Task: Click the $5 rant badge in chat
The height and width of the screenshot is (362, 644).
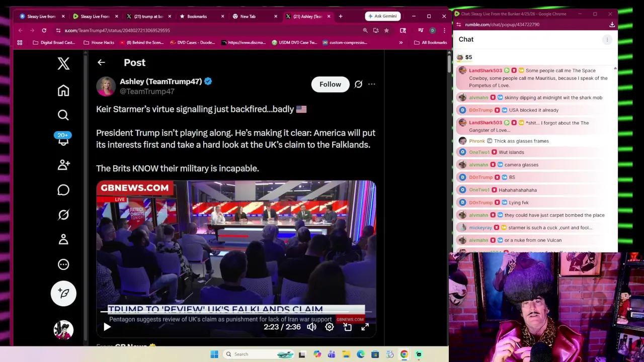Action: pyautogui.click(x=464, y=57)
